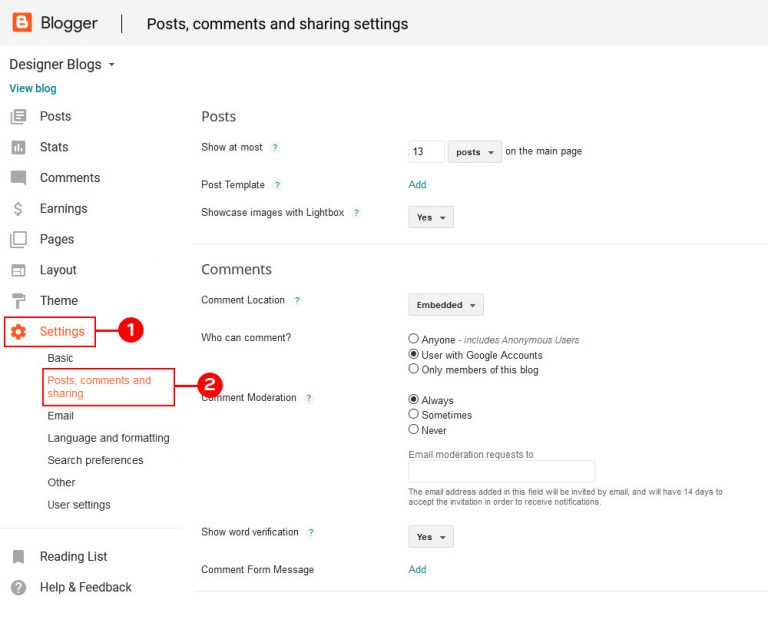Screen dimensions: 768x623
Task: Go to Search preferences settings
Action: (95, 460)
